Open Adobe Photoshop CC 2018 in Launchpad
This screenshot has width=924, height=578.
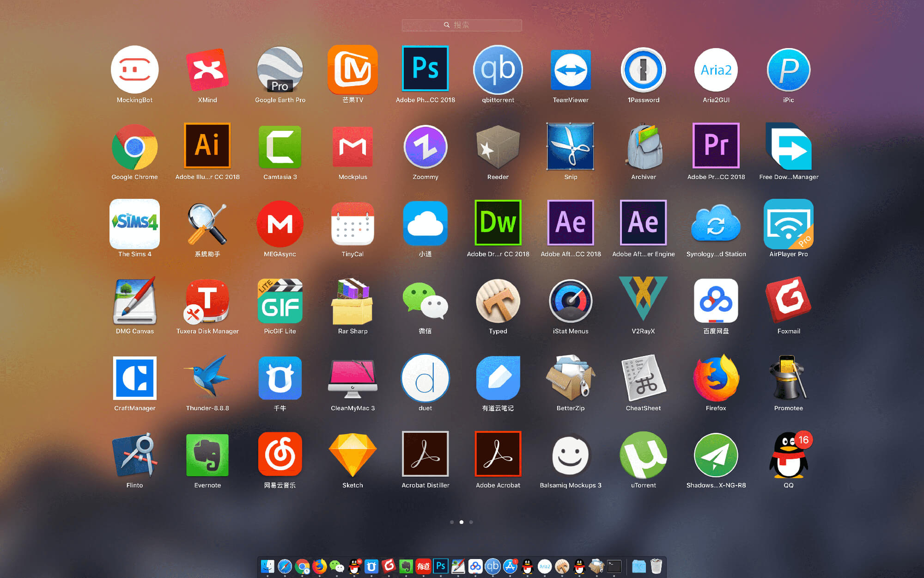point(425,68)
